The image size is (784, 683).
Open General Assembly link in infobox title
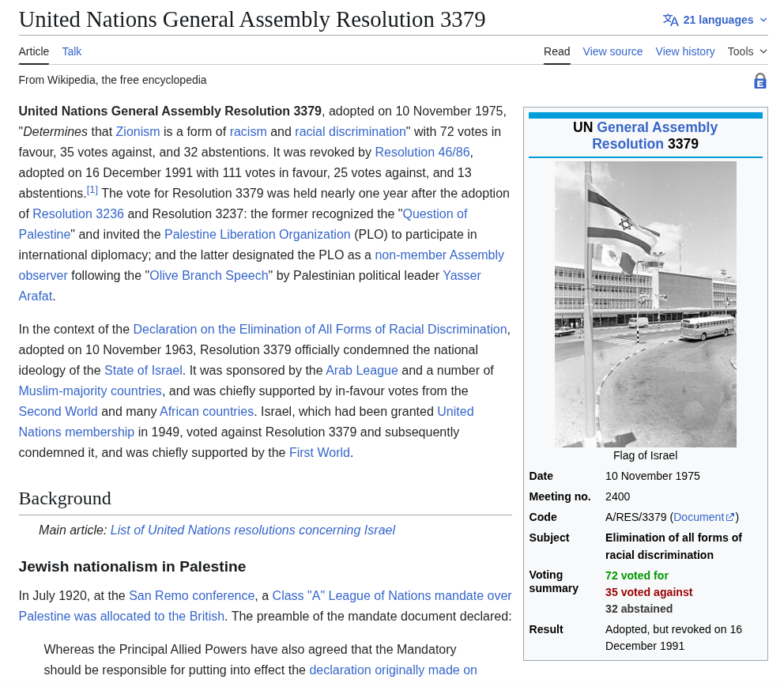coord(654,135)
